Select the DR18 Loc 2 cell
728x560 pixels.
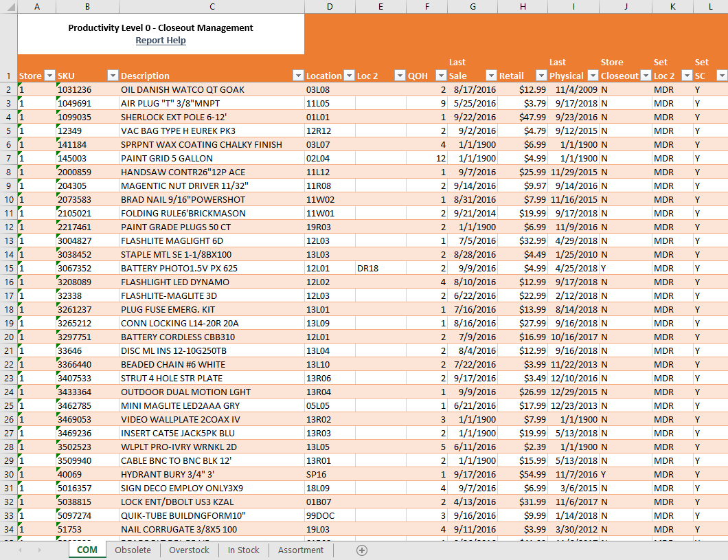pos(380,269)
